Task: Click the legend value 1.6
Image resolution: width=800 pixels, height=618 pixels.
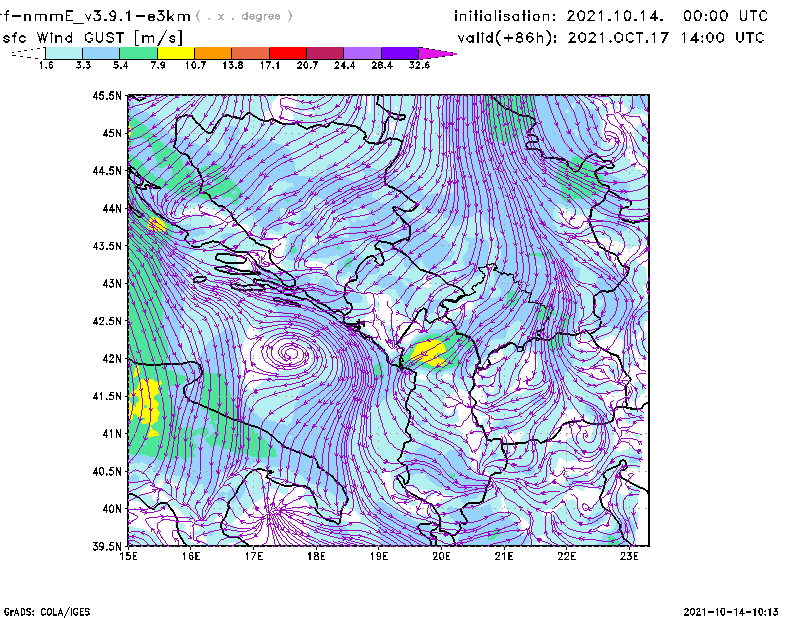Action: pyautogui.click(x=46, y=65)
